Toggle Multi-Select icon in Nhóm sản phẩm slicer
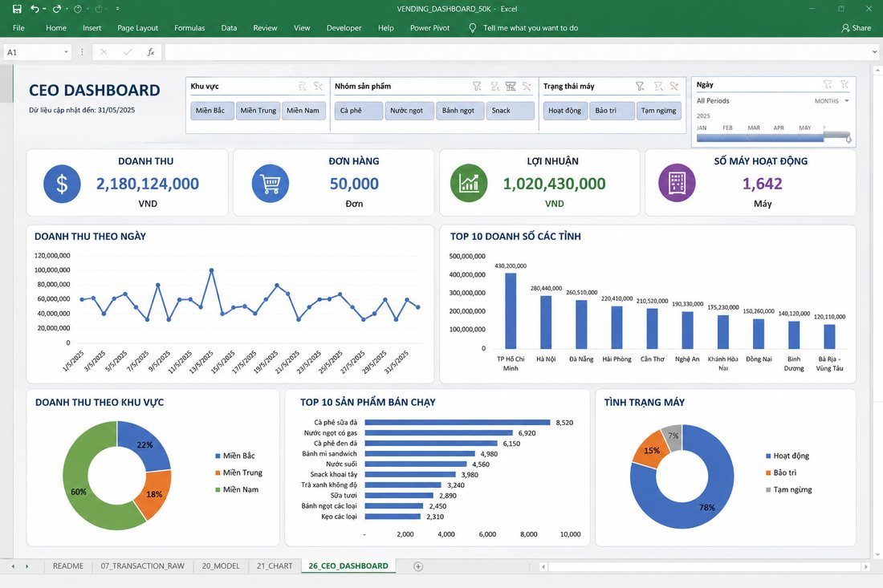This screenshot has width=883, height=588. (x=494, y=86)
